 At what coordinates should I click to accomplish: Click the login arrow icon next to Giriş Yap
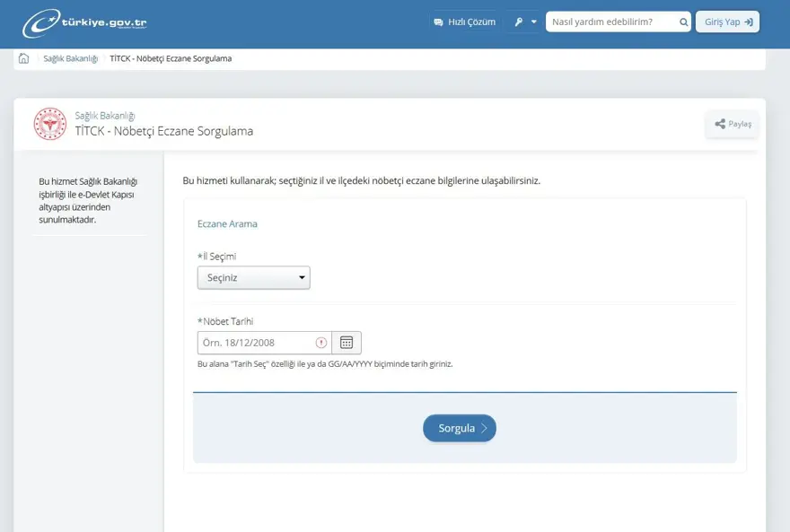click(746, 21)
